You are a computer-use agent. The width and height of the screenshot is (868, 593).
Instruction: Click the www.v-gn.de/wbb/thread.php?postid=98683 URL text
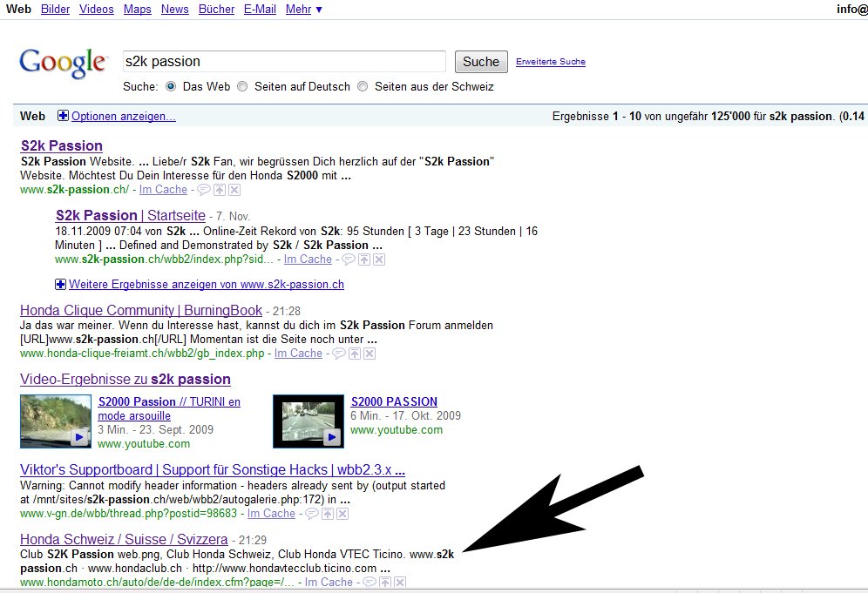128,514
